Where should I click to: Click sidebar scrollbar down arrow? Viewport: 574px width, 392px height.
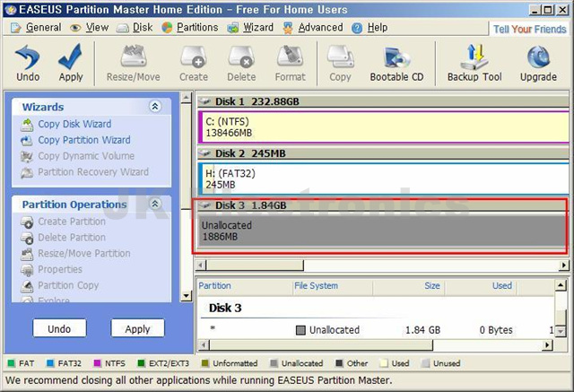point(187,296)
